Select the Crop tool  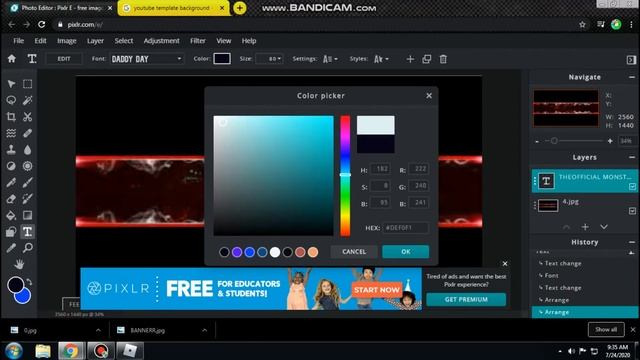click(x=11, y=117)
